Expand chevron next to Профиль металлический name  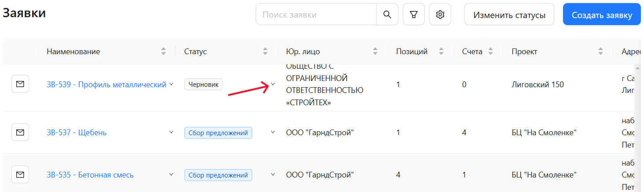tap(171, 84)
